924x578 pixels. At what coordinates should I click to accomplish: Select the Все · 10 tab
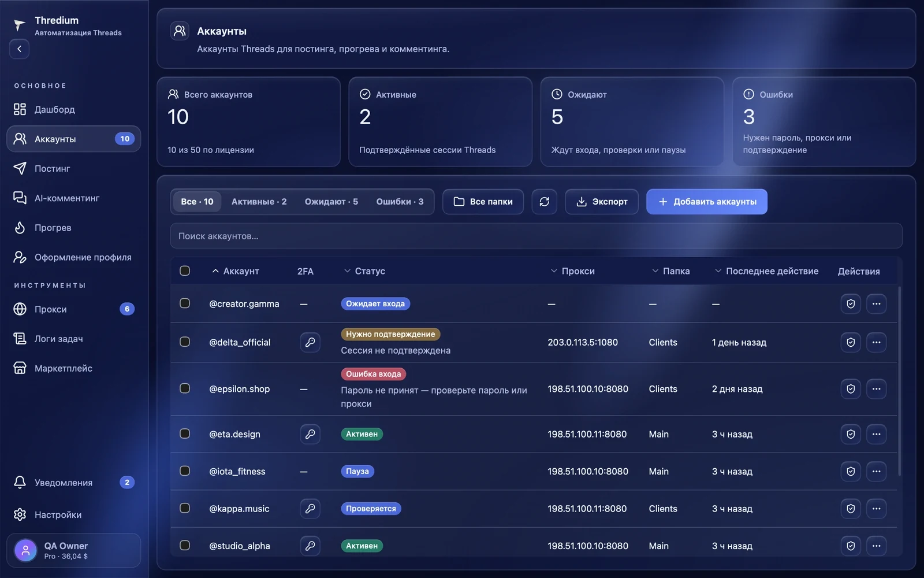[x=197, y=202]
